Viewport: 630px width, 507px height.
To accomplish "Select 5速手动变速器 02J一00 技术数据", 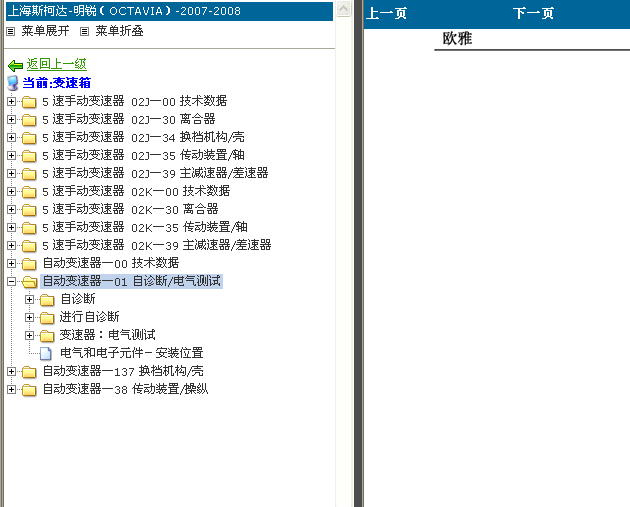I will [135, 101].
